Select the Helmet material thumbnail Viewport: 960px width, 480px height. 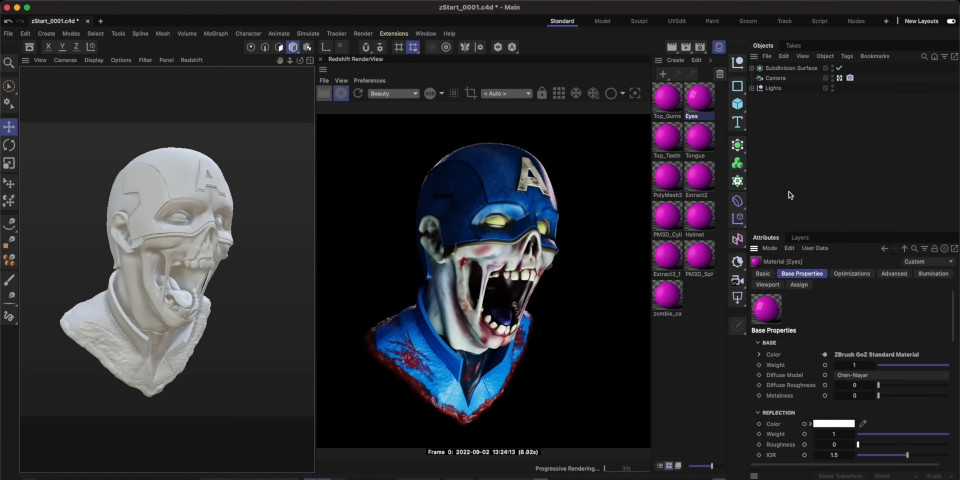[x=699, y=216]
